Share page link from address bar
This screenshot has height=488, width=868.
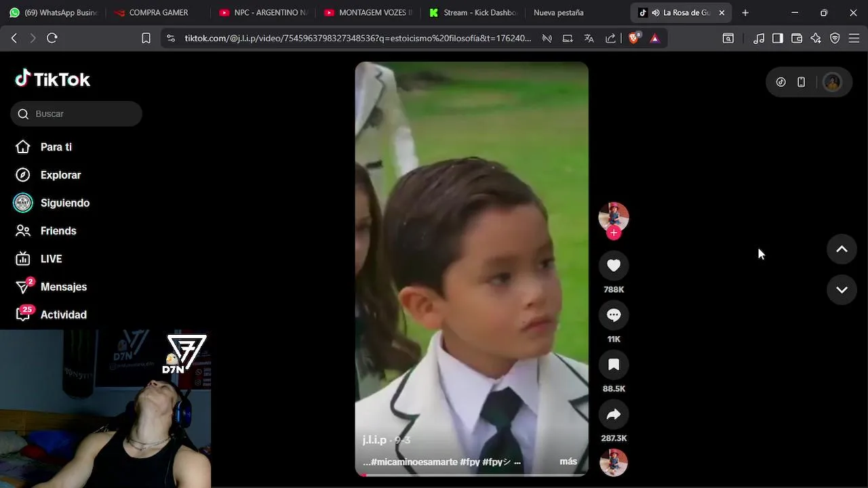[610, 39]
